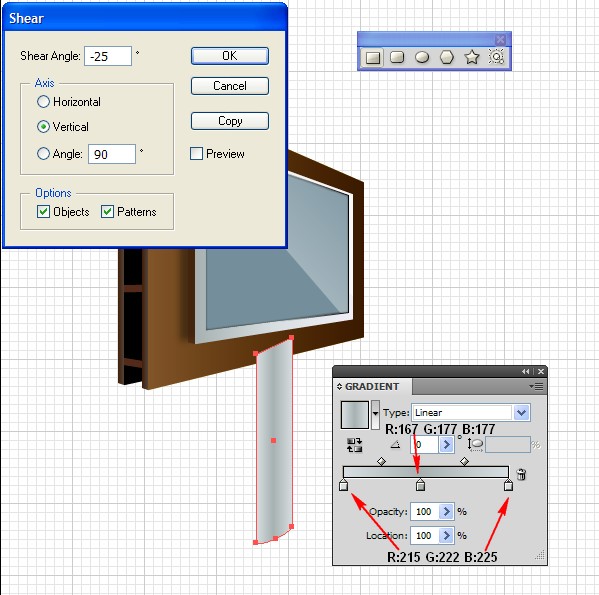Select the Polygon tool
Screen dimensions: 599x595
(447, 57)
